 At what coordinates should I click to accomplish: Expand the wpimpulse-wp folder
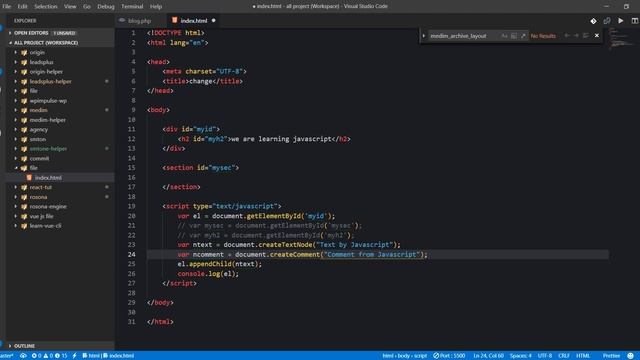(16, 100)
